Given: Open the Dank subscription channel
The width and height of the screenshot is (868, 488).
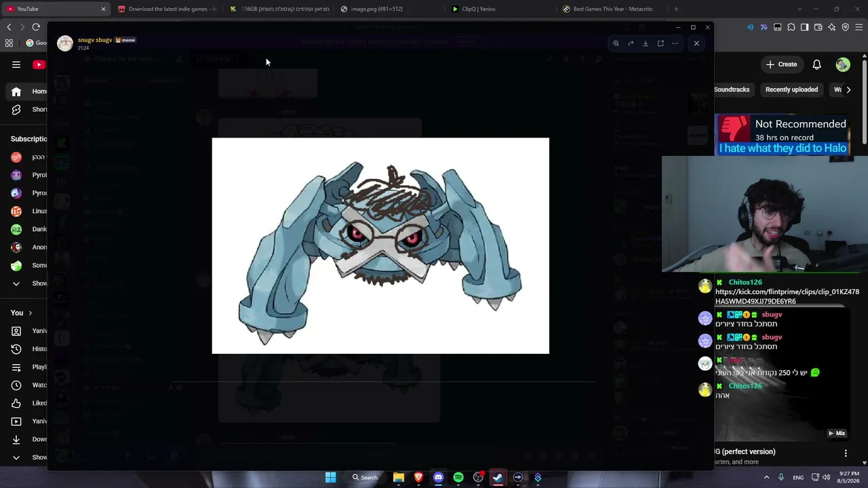Looking at the screenshot, I should click(28, 229).
